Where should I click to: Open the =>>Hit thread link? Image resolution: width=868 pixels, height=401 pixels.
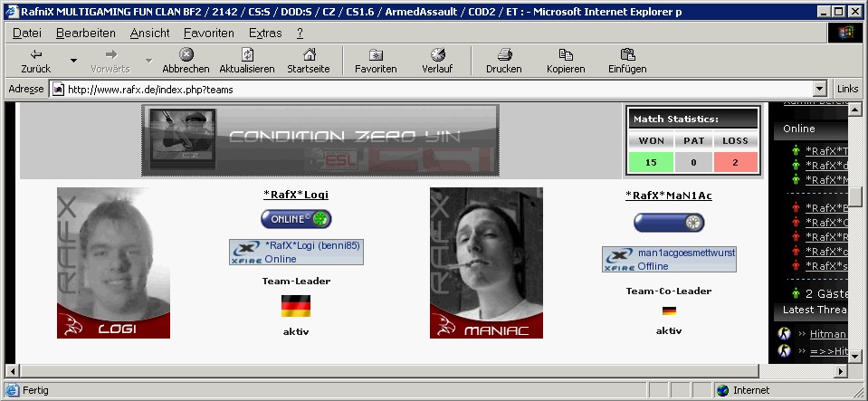click(828, 351)
